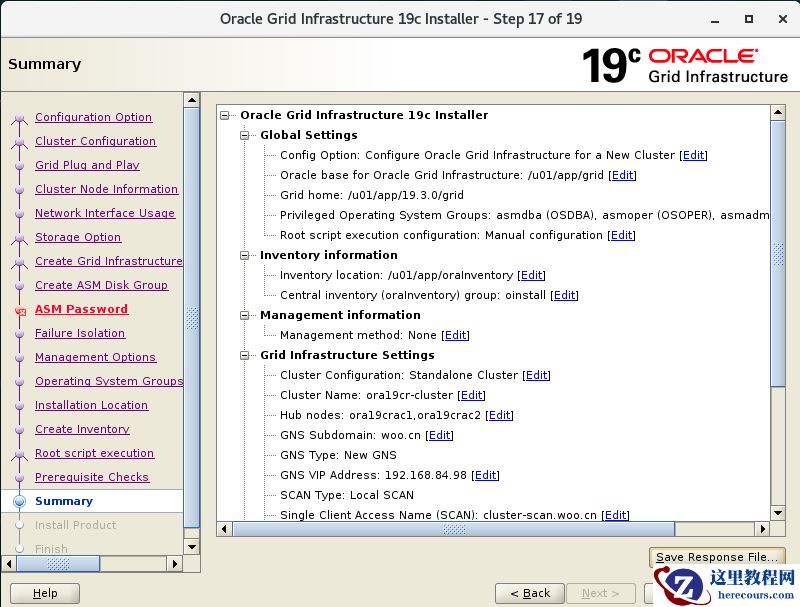Viewport: 800px width, 607px height.
Task: Edit the Single Client Access Name
Action: click(x=615, y=515)
